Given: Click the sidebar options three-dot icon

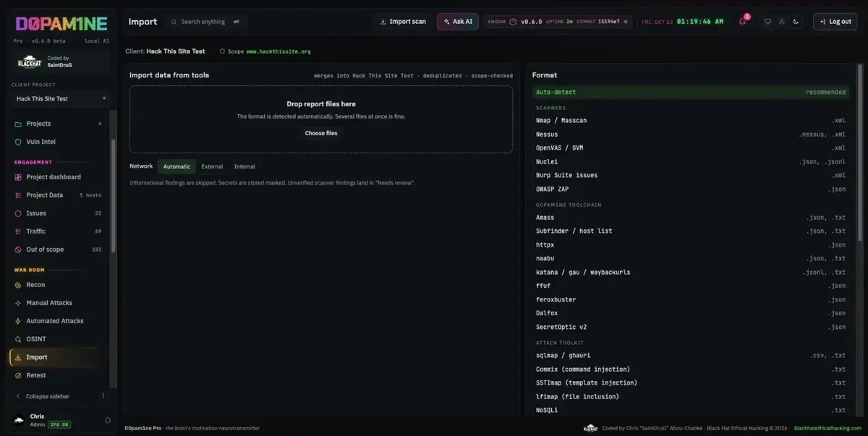Looking at the screenshot, I should point(103,396).
